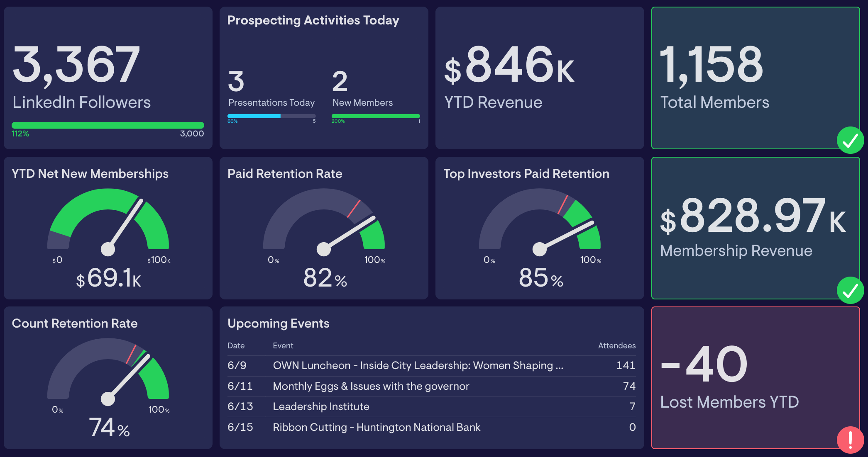Click the Paid Retention Rate gauge
Screen dimensions: 868x457
coord(324,222)
